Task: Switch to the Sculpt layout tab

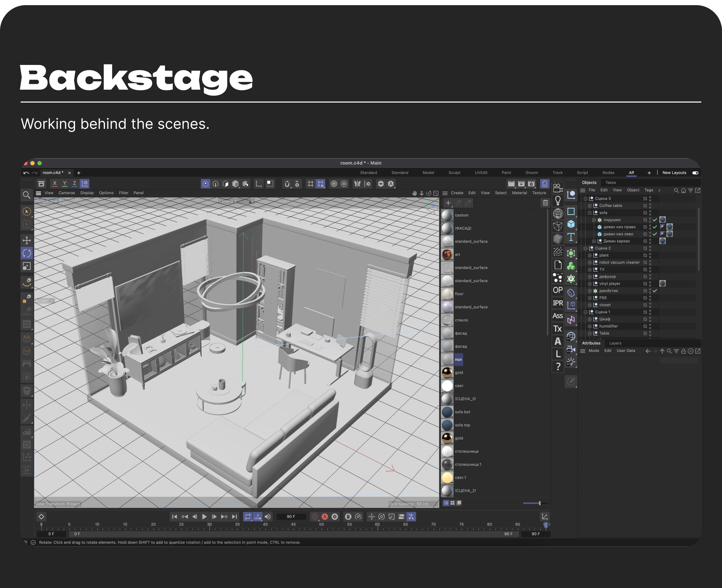Action: coord(454,173)
